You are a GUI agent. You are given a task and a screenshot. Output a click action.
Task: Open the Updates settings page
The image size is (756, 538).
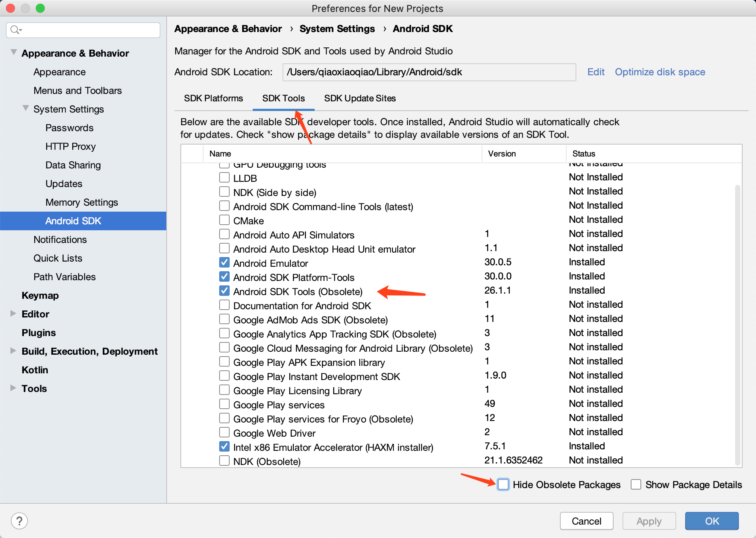click(x=64, y=184)
